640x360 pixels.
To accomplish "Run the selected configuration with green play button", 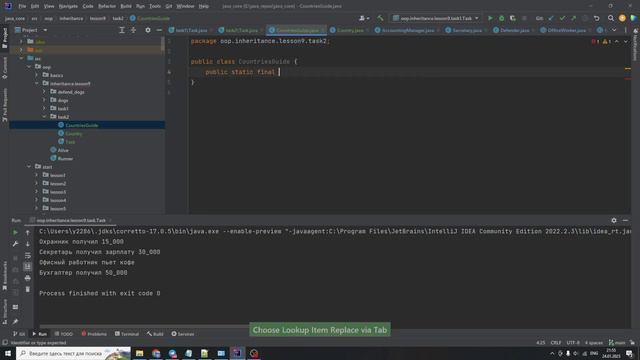I will point(490,18).
